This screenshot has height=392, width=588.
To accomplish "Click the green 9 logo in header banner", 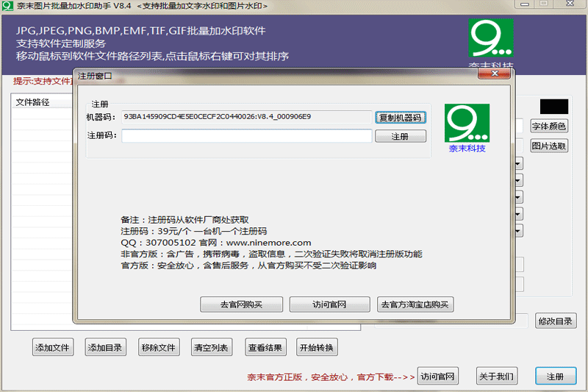I will 491,38.
